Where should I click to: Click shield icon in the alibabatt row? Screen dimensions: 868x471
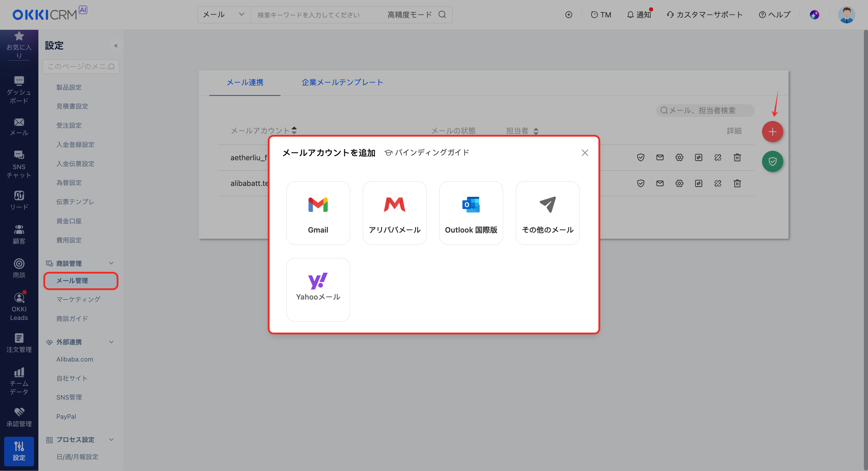641,183
